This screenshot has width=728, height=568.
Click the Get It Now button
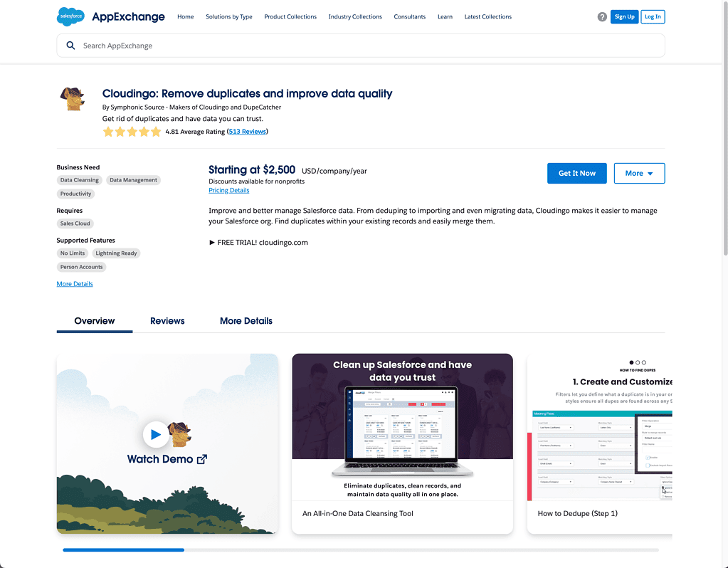(x=576, y=173)
